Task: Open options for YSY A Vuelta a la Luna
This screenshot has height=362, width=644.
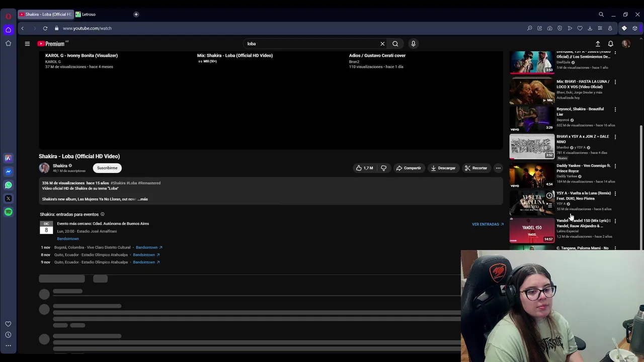Action: (615, 194)
